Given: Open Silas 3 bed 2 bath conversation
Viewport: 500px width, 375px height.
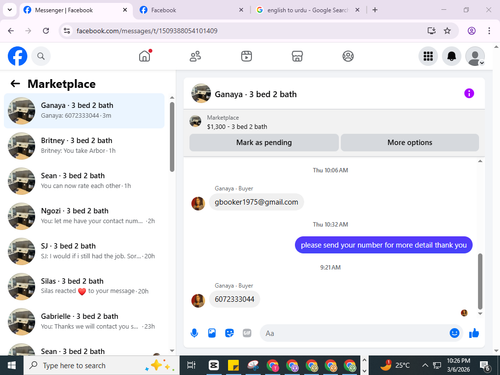Looking at the screenshot, I should coord(84,286).
